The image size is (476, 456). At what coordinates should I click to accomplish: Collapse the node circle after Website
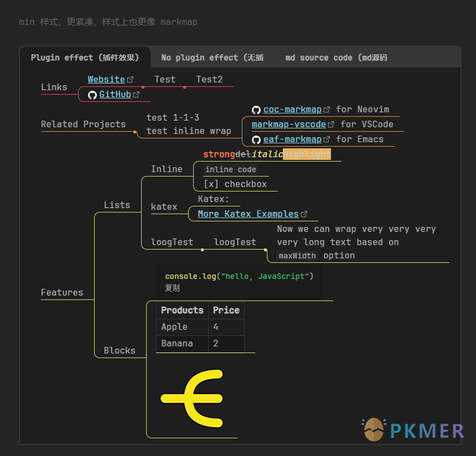point(143,87)
